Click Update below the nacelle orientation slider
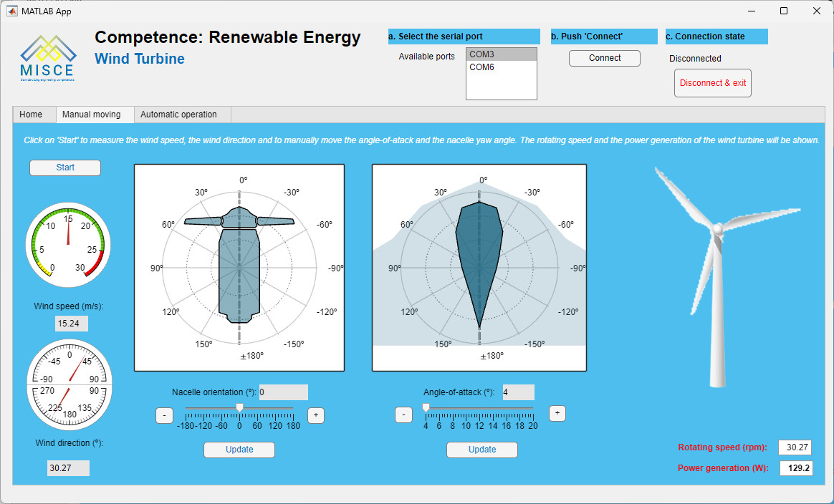The width and height of the screenshot is (834, 504). [x=239, y=450]
